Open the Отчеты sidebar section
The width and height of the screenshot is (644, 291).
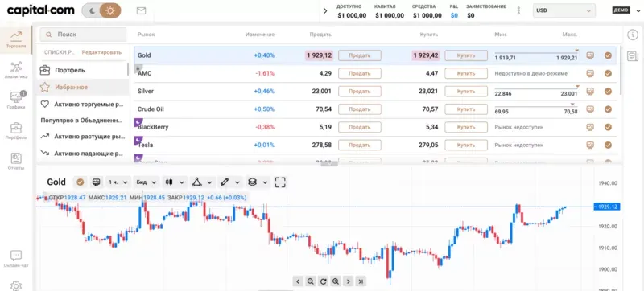pyautogui.click(x=16, y=162)
